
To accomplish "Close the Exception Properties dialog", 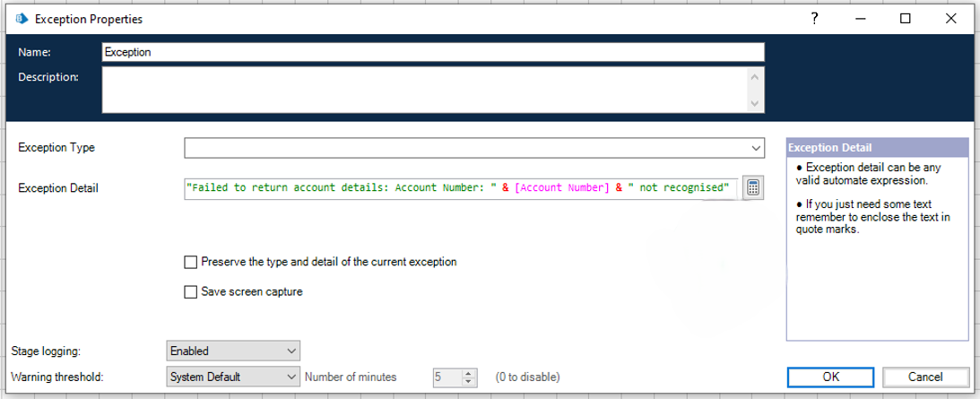I will tap(950, 19).
